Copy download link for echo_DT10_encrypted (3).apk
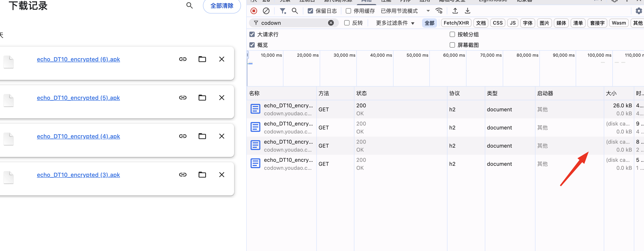This screenshot has height=251, width=644. pos(183,175)
